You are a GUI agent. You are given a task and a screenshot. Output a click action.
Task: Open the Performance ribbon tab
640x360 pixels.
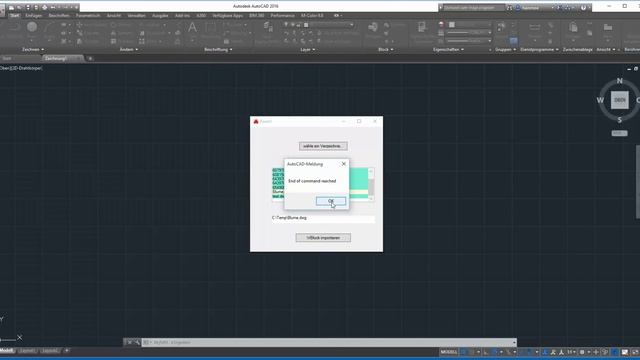(x=282, y=16)
